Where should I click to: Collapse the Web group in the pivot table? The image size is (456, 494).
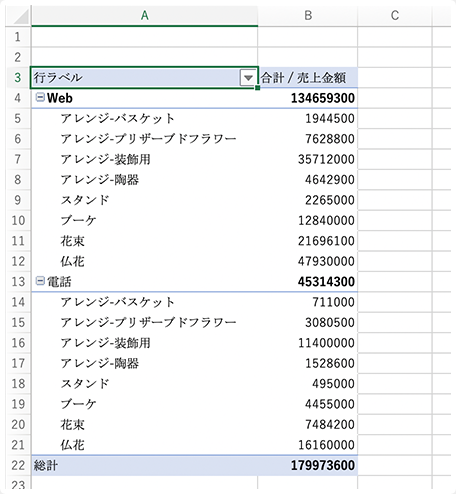(x=40, y=97)
